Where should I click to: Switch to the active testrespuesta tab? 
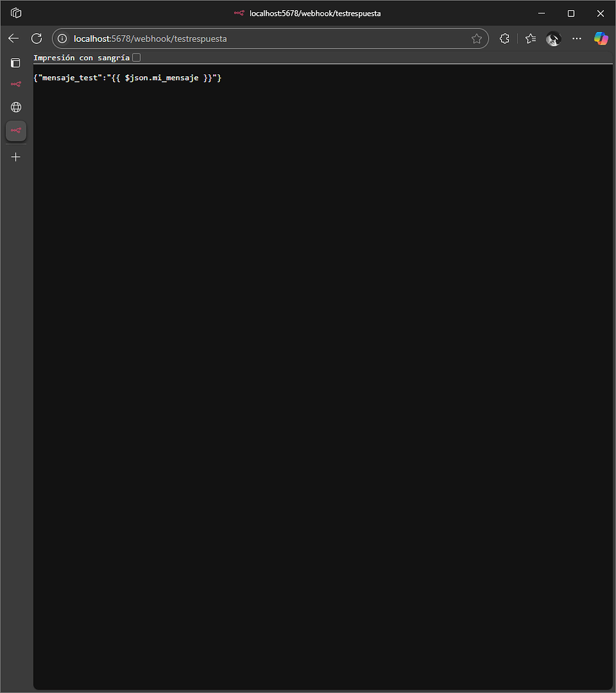[16, 131]
